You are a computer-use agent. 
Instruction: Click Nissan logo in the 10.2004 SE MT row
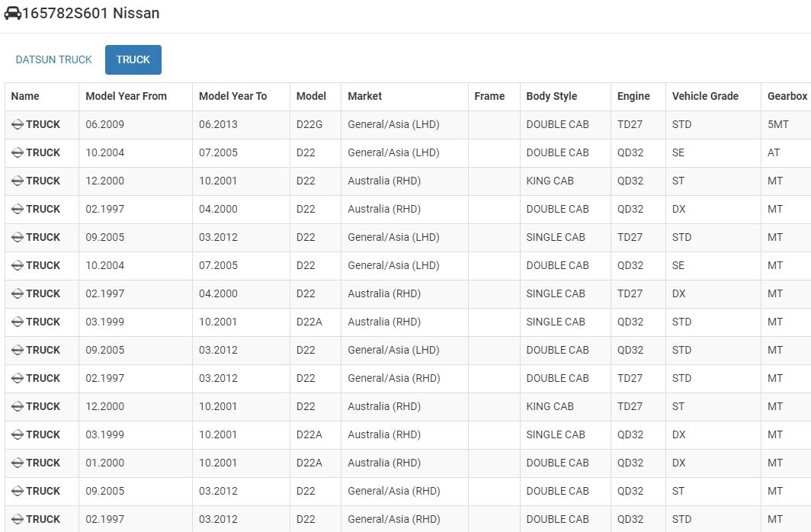[18, 265]
